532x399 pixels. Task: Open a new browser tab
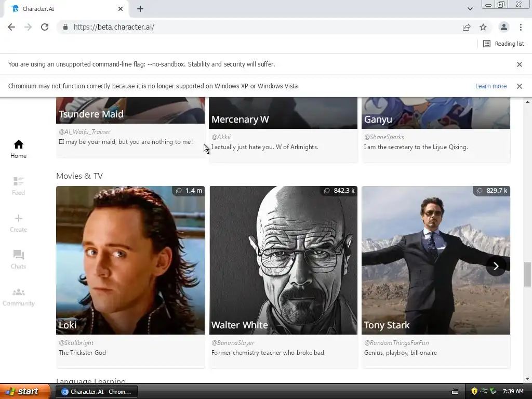tap(140, 9)
